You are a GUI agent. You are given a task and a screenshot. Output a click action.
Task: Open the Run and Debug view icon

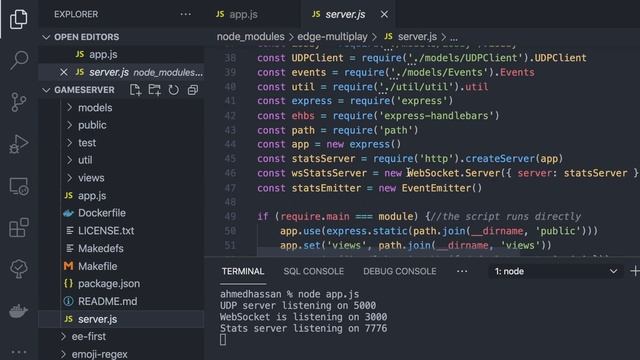[x=19, y=144]
